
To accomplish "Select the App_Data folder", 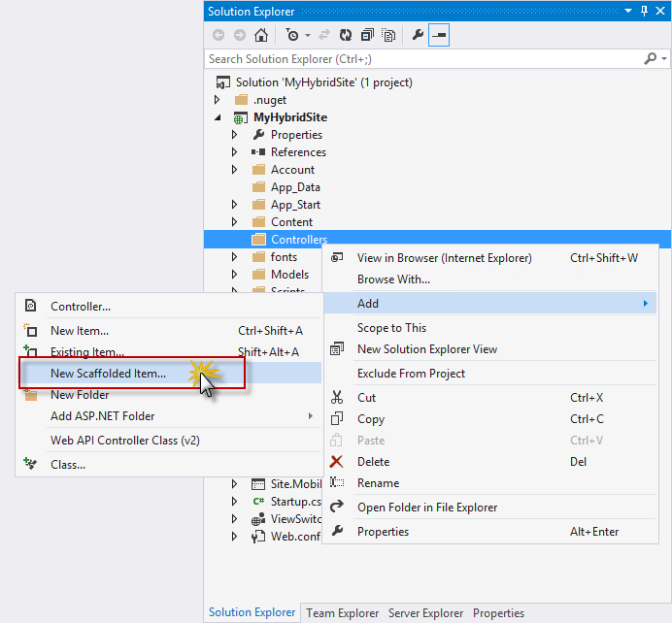I will pyautogui.click(x=295, y=187).
